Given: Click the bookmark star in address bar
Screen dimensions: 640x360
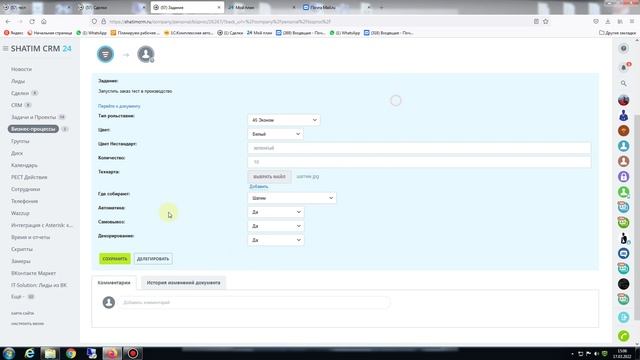Looking at the screenshot, I should (x=546, y=21).
